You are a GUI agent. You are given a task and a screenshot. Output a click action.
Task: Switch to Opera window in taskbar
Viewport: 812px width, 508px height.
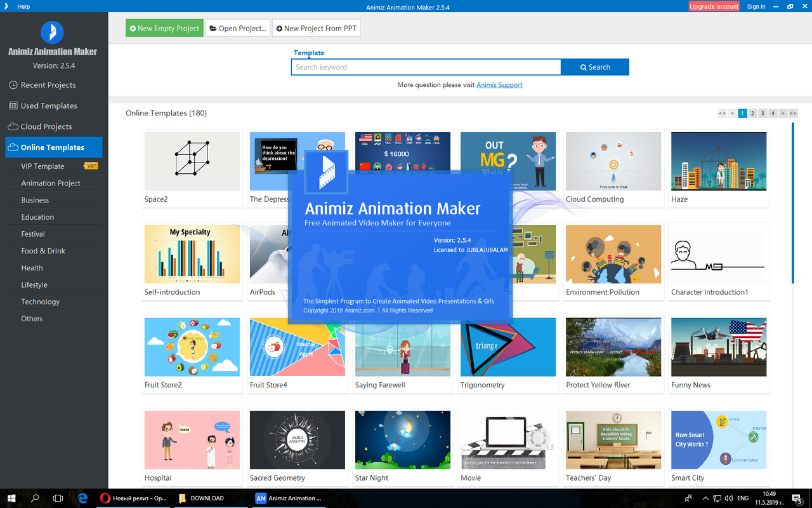(x=134, y=498)
